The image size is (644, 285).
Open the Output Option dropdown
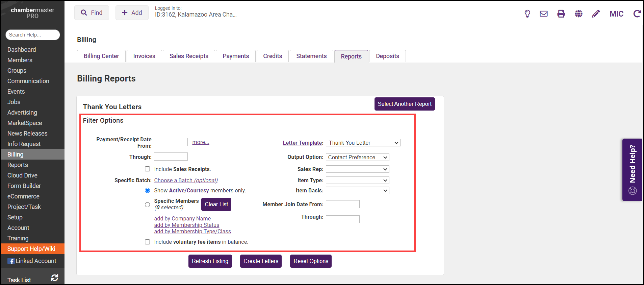point(357,158)
